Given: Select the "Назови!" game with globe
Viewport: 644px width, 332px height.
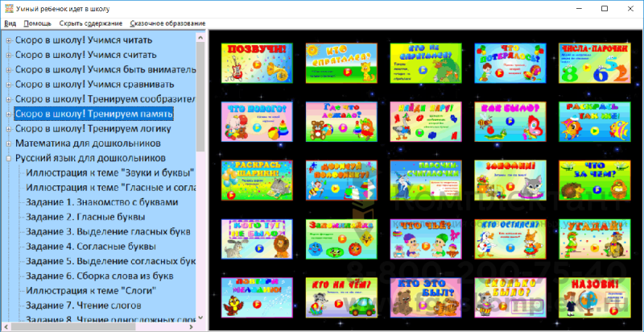Looking at the screenshot, I should point(595,297).
